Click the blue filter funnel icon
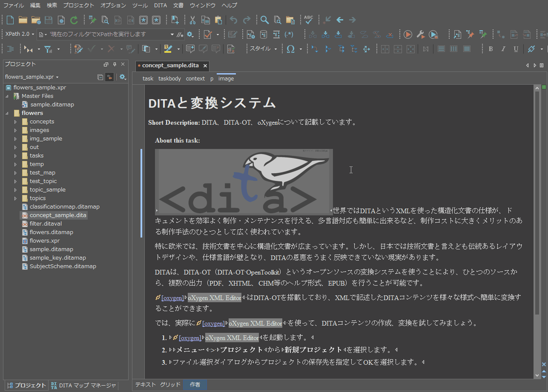Screen dimensions: 548x392 pos(49,49)
